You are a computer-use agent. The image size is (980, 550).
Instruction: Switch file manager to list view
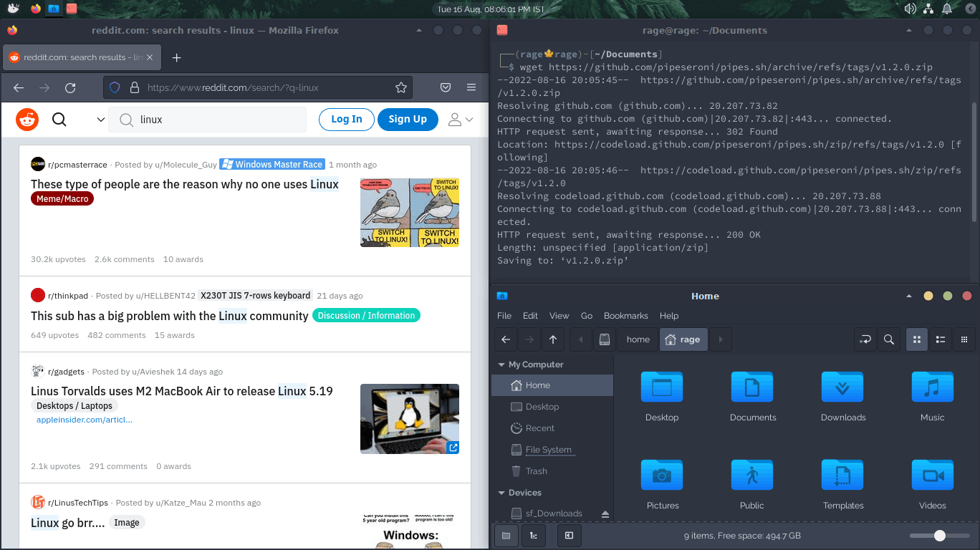941,339
